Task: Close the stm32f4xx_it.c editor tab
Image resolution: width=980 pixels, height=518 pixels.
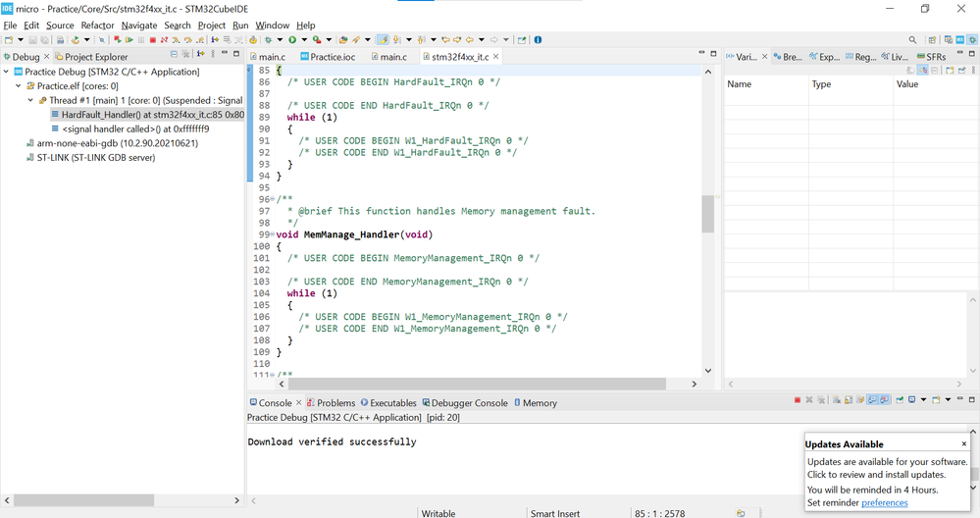Action: [495, 56]
